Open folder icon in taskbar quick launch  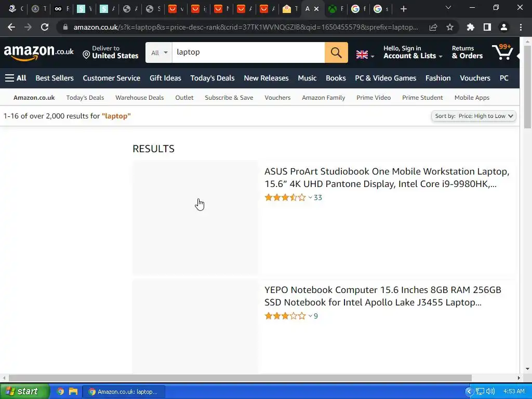point(73,392)
